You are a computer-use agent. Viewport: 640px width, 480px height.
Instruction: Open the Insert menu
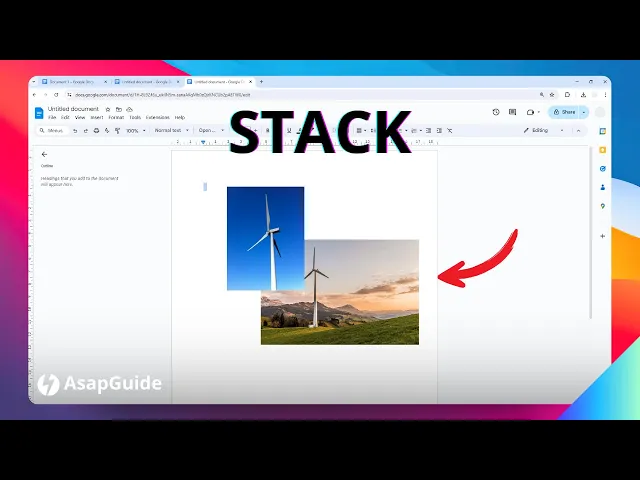(x=97, y=117)
